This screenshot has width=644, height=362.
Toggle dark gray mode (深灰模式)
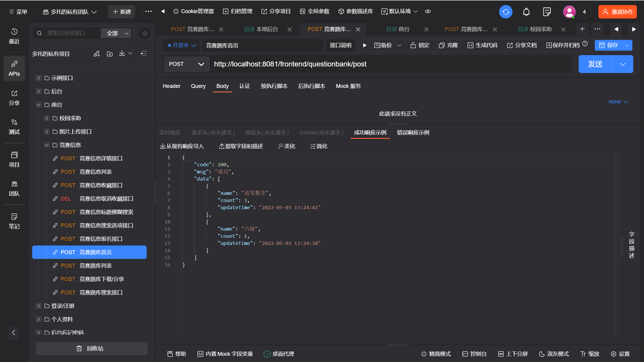point(554,354)
